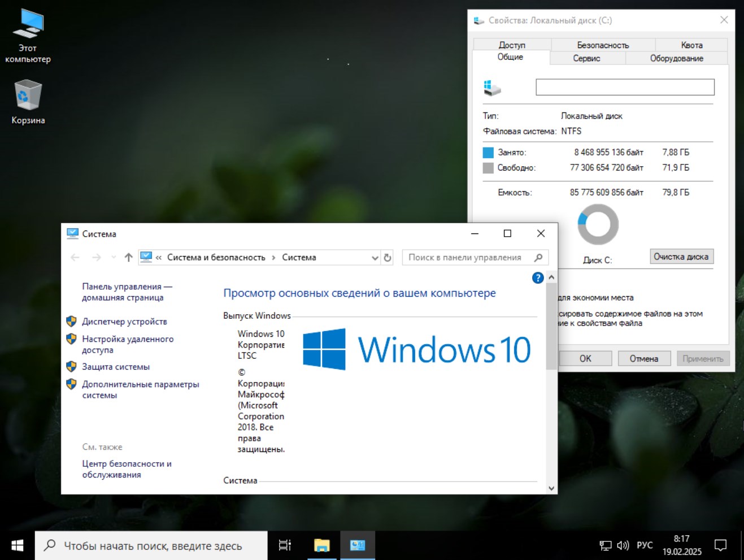Refresh the address bar with the refresh icon
Screen dimensions: 744x560
click(386, 257)
